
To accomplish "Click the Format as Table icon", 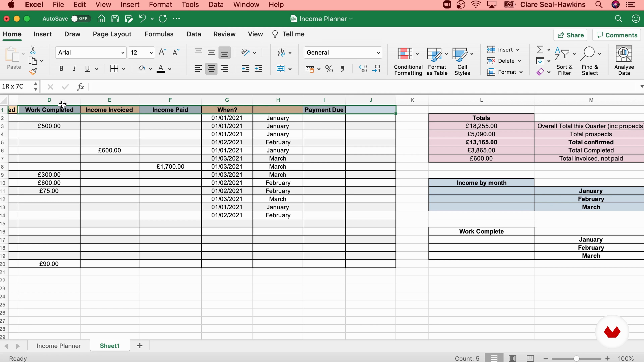I will click(x=434, y=54).
